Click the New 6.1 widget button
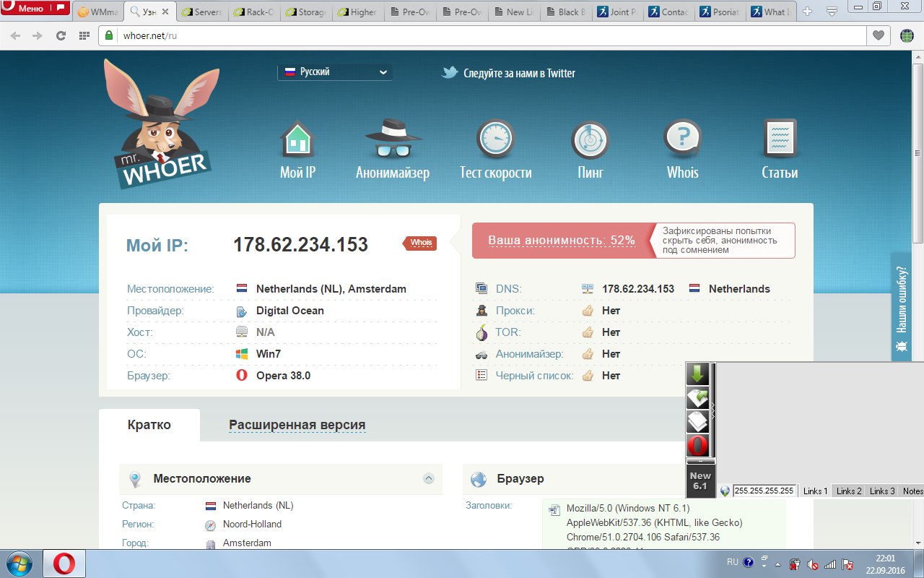 [x=700, y=480]
